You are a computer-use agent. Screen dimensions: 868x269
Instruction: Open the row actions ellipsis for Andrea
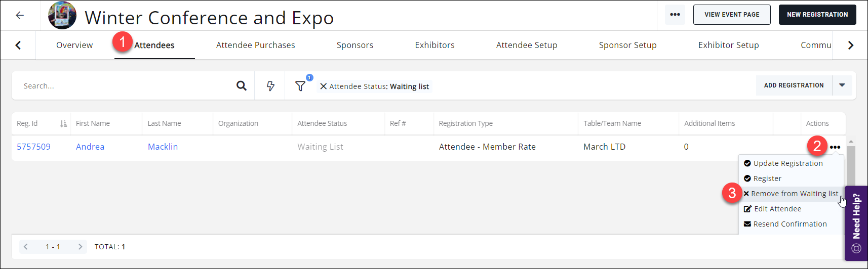click(835, 147)
